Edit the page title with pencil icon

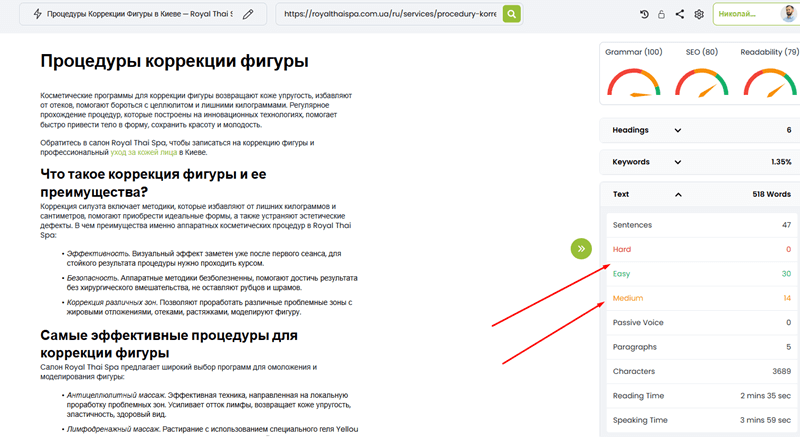[248, 14]
